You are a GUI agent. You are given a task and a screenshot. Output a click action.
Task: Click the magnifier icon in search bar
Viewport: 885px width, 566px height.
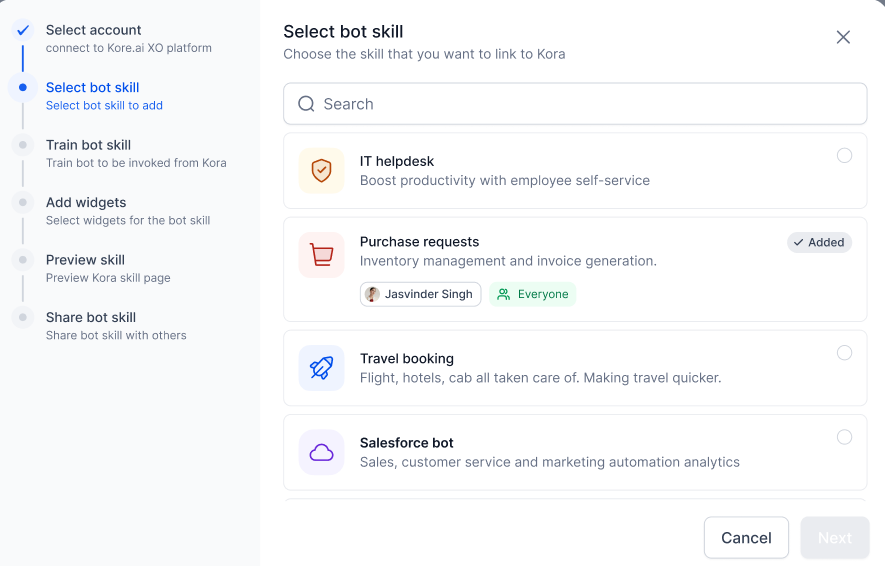(306, 104)
